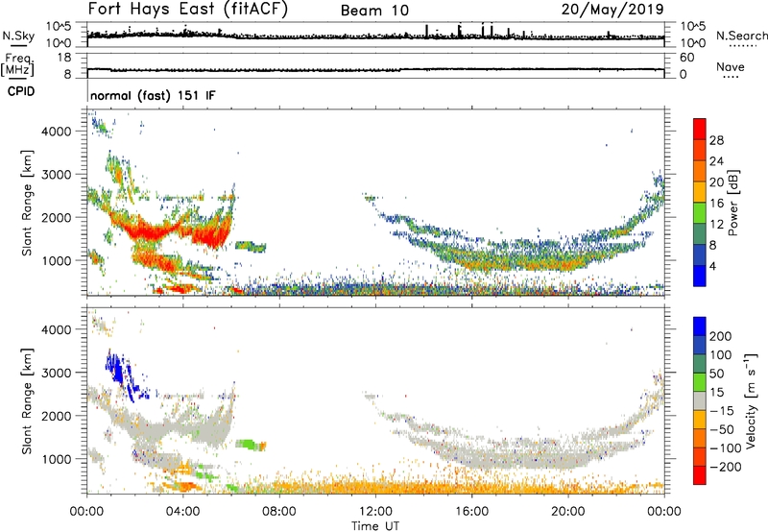Click the '16:00' time tick label
Screen dimensions: 768x532
click(x=471, y=512)
